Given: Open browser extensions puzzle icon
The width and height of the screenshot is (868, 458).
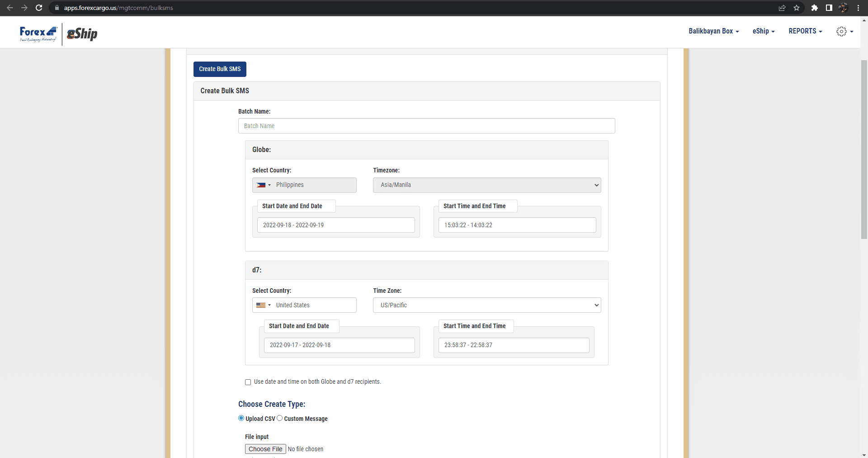Looking at the screenshot, I should pos(815,8).
